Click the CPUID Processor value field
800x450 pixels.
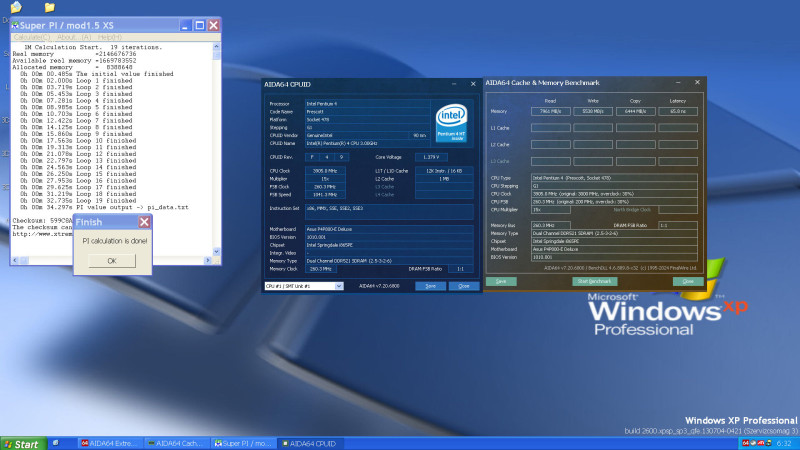point(367,104)
